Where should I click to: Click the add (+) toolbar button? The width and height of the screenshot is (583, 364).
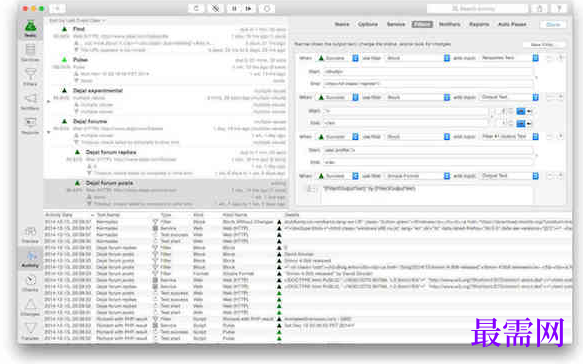pyautogui.click(x=57, y=8)
